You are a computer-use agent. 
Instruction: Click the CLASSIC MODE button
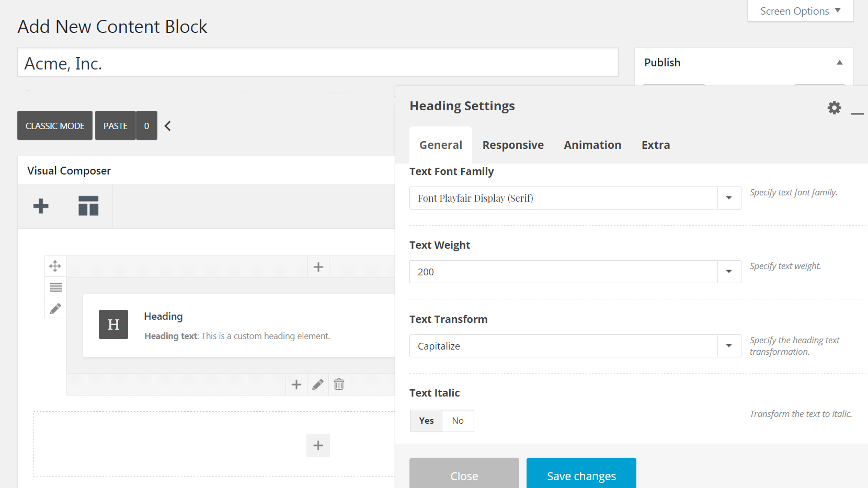pyautogui.click(x=55, y=125)
